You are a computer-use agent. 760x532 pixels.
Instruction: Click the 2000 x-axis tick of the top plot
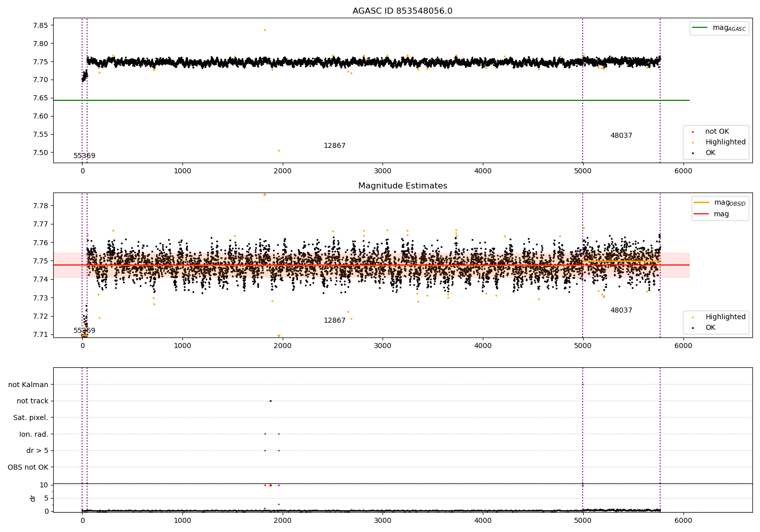pyautogui.click(x=282, y=171)
